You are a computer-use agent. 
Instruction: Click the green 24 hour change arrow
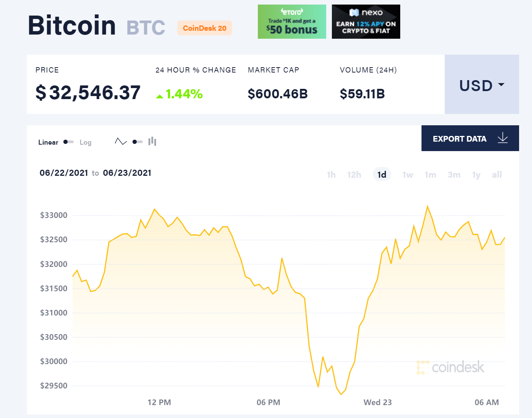point(159,96)
